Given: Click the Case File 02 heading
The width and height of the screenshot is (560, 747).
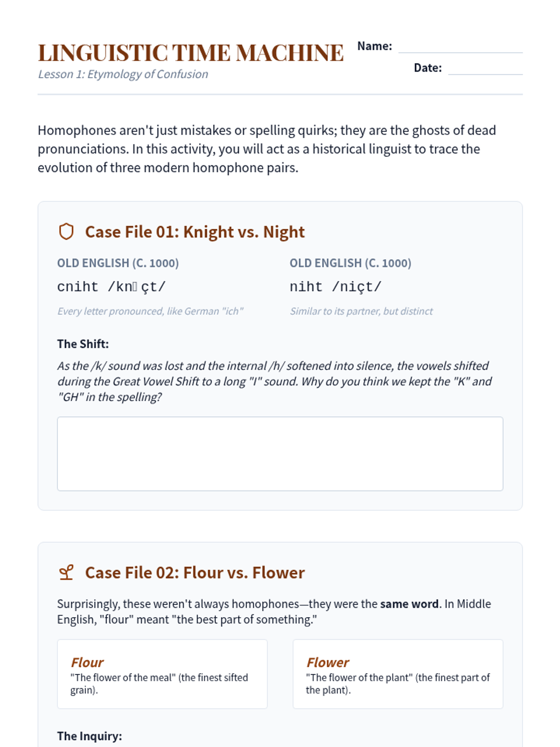Looking at the screenshot, I should click(x=195, y=573).
